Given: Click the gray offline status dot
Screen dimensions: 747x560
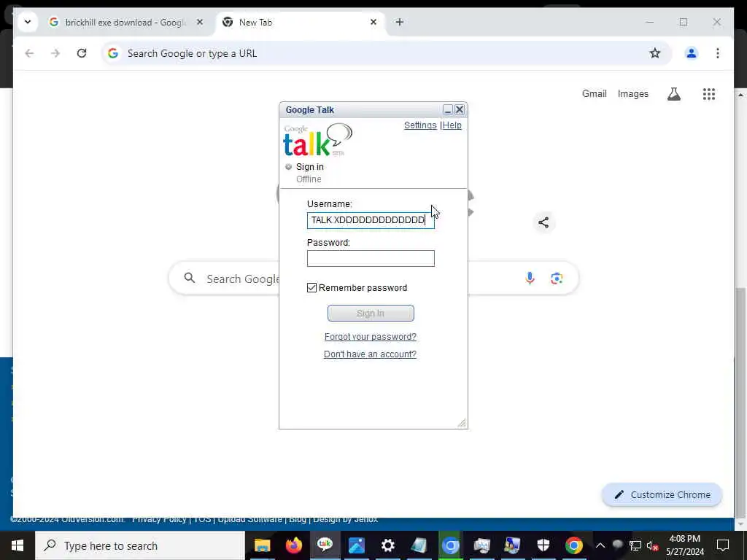Looking at the screenshot, I should [288, 167].
